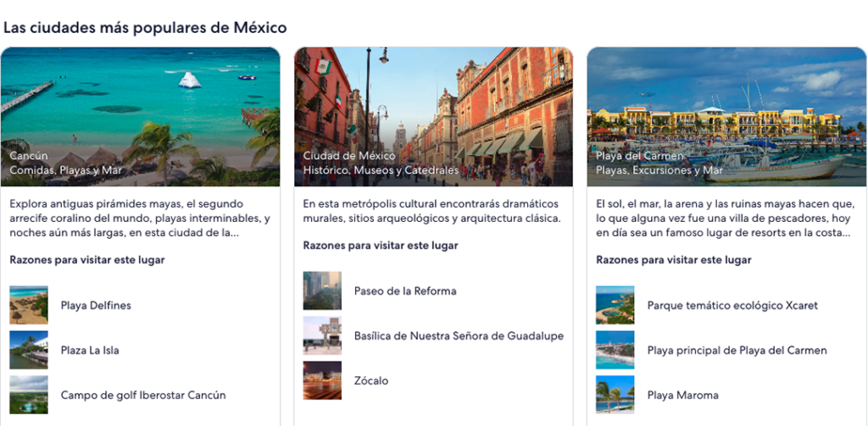The image size is (868, 426).
Task: Click the Cancún city title overlay
Action: coord(29,156)
